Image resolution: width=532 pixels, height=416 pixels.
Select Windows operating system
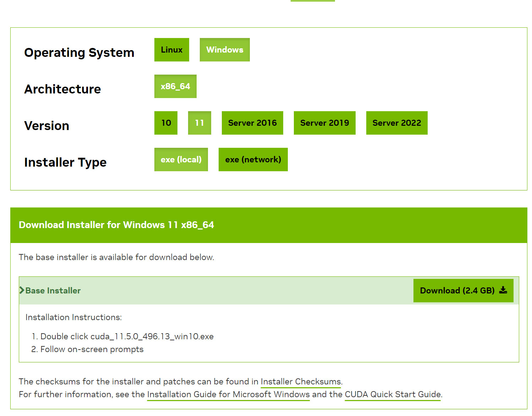point(225,50)
